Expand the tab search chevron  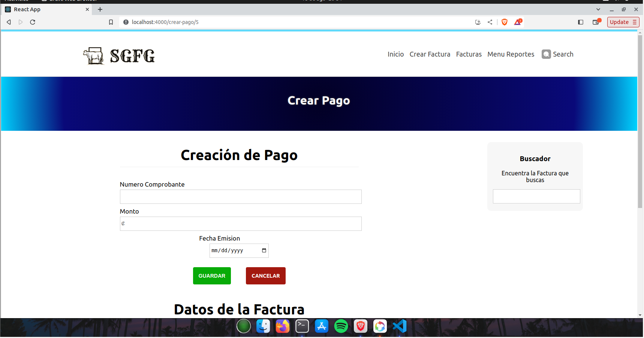[x=598, y=9]
